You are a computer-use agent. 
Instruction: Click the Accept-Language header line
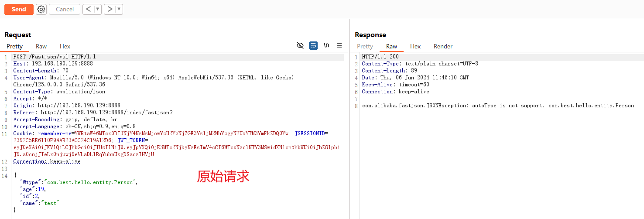pyautogui.click(x=75, y=127)
